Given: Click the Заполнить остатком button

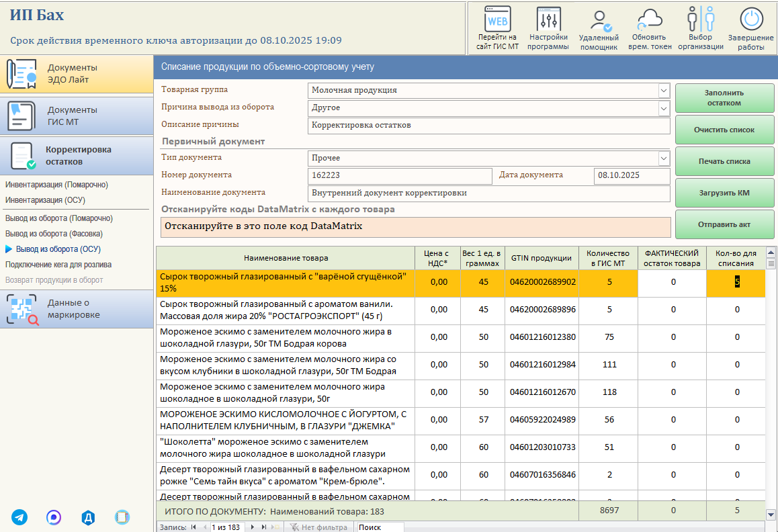Looking at the screenshot, I should [x=724, y=98].
